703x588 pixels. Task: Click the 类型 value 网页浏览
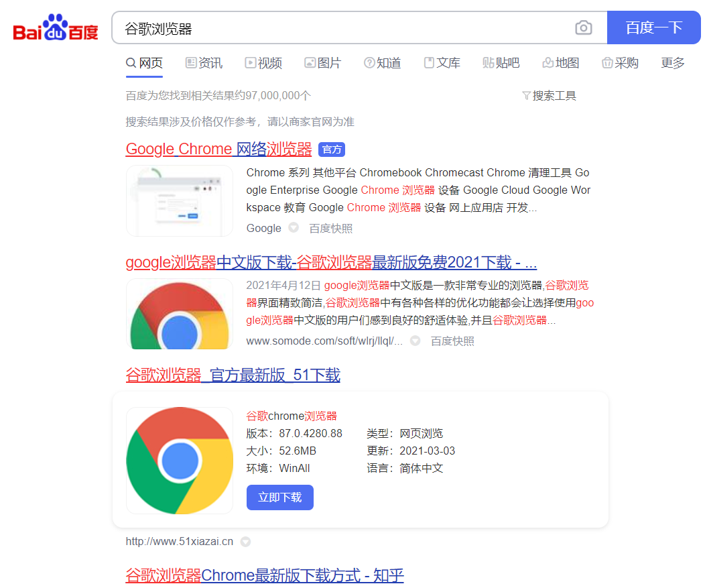[422, 434]
